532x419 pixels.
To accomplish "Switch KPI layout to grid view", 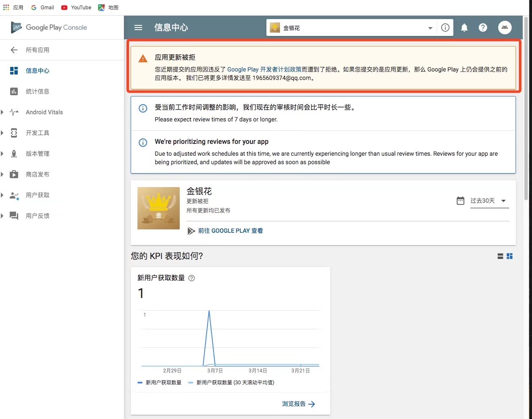I will [x=510, y=256].
